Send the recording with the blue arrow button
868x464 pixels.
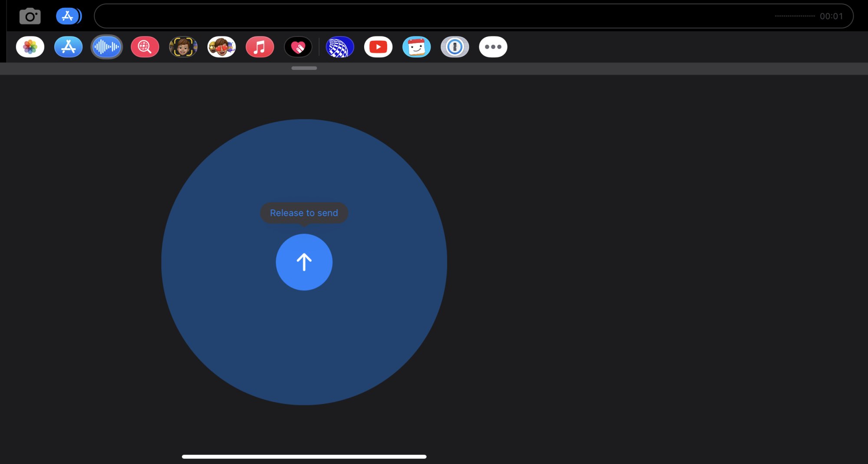pos(304,262)
